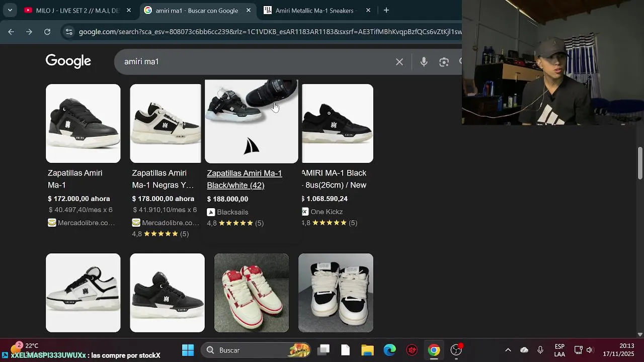Launch Microsoft Edge from the taskbar
Screen dimensions: 644x362
click(x=390, y=350)
